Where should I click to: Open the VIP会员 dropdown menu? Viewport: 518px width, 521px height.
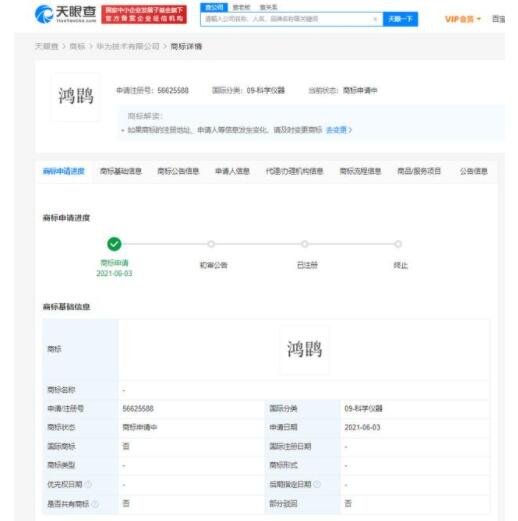[463, 19]
